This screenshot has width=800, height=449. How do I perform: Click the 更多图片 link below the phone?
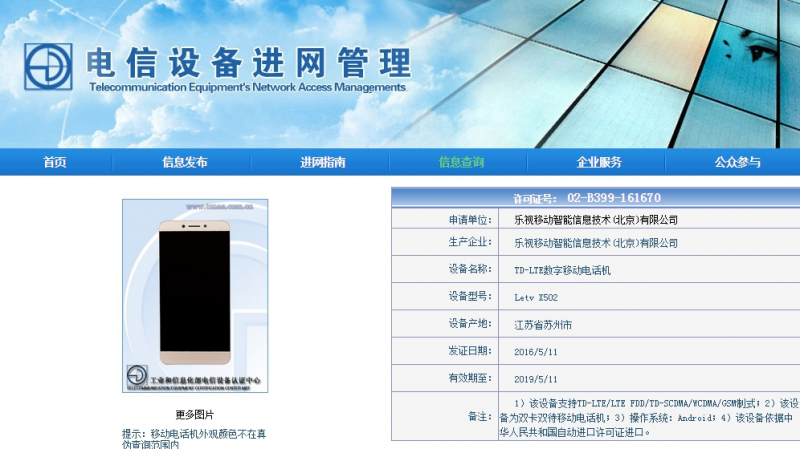click(x=195, y=415)
